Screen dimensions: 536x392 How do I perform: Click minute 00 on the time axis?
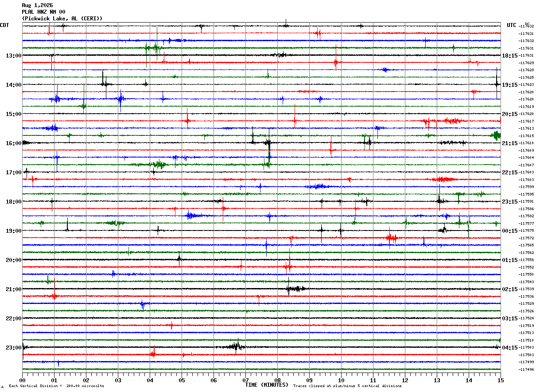coord(22,380)
